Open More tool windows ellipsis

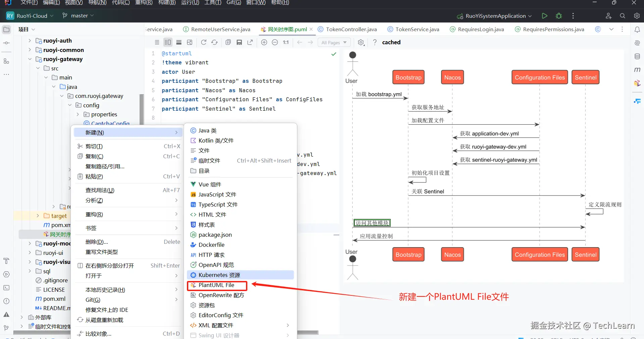(6, 74)
